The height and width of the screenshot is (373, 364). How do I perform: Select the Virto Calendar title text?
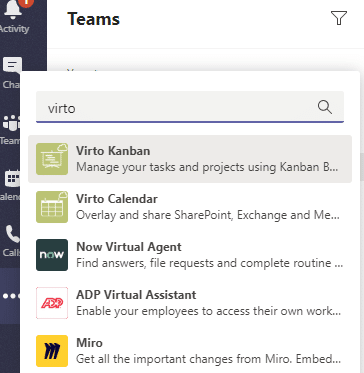point(117,199)
